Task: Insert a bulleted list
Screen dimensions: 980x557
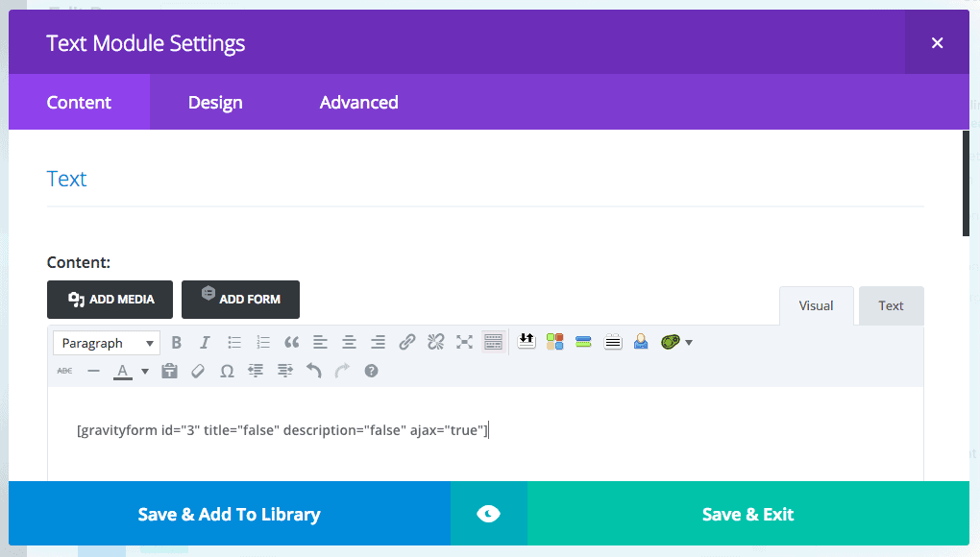Action: (234, 342)
